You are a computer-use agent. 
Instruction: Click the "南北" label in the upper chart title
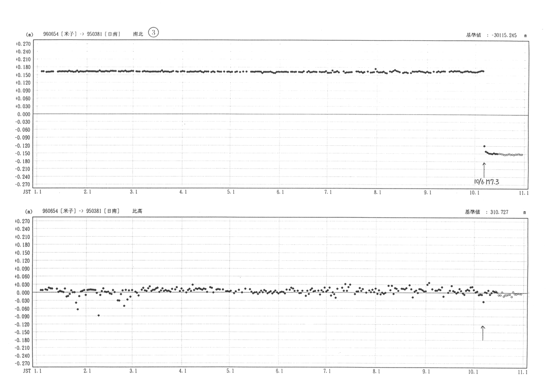tap(138, 34)
